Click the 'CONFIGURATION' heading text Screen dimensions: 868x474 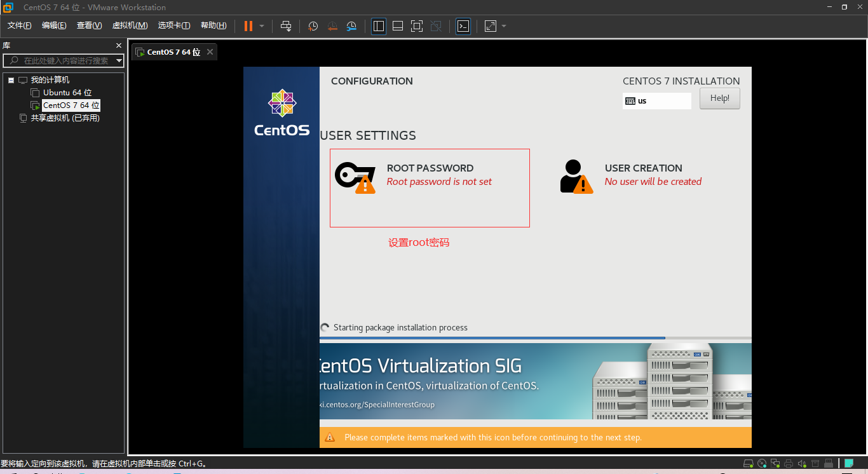pos(372,81)
